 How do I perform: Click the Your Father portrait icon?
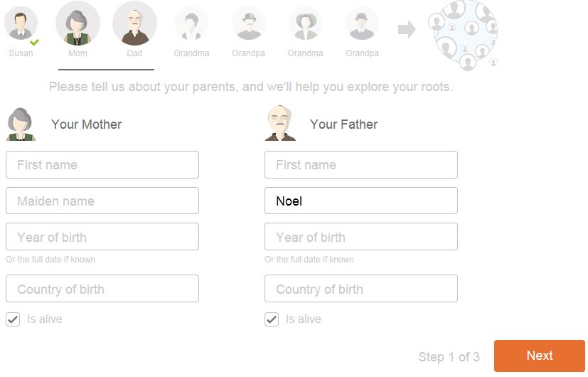280,124
